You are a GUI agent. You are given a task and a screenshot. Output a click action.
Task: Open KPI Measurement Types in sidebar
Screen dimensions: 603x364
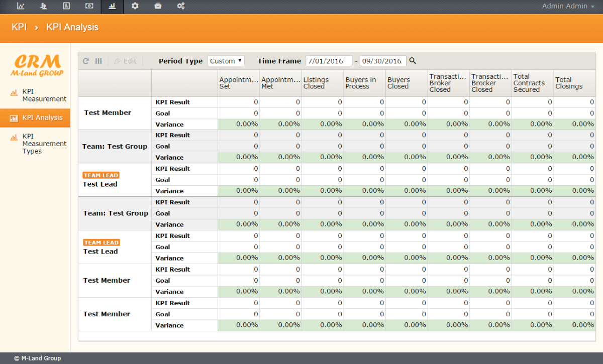click(x=44, y=144)
